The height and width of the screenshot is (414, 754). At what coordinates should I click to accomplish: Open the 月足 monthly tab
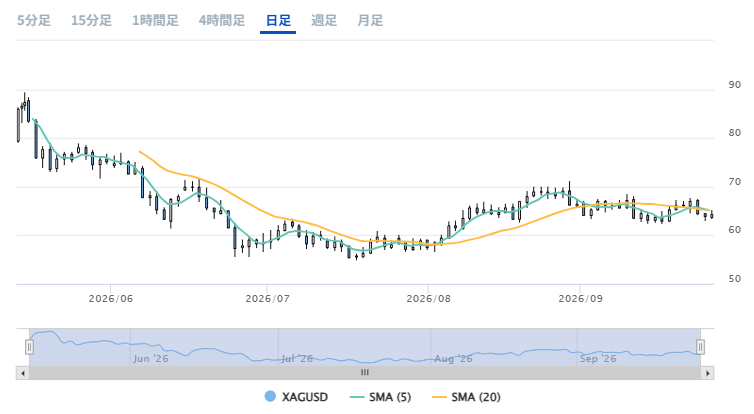(370, 21)
